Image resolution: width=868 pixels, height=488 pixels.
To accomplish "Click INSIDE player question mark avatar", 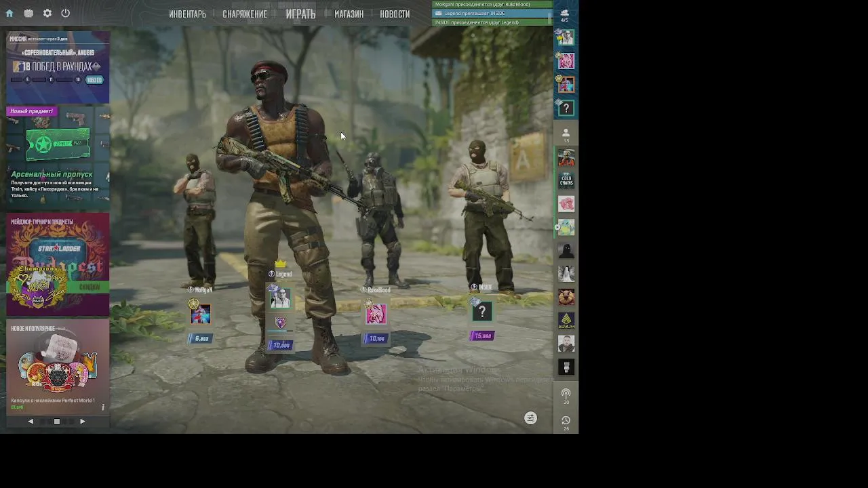I will (482, 312).
